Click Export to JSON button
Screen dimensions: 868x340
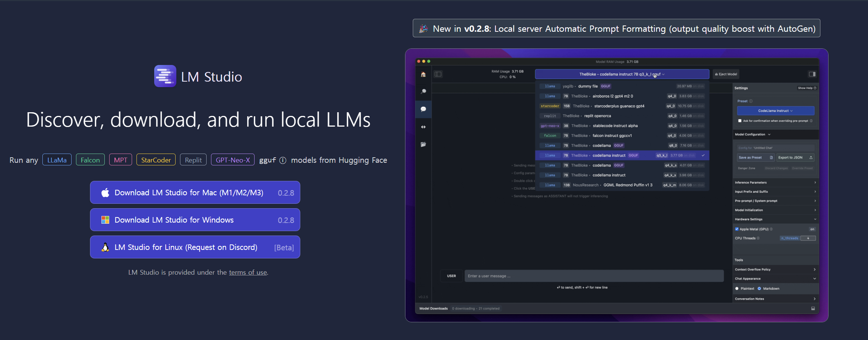[x=795, y=158]
